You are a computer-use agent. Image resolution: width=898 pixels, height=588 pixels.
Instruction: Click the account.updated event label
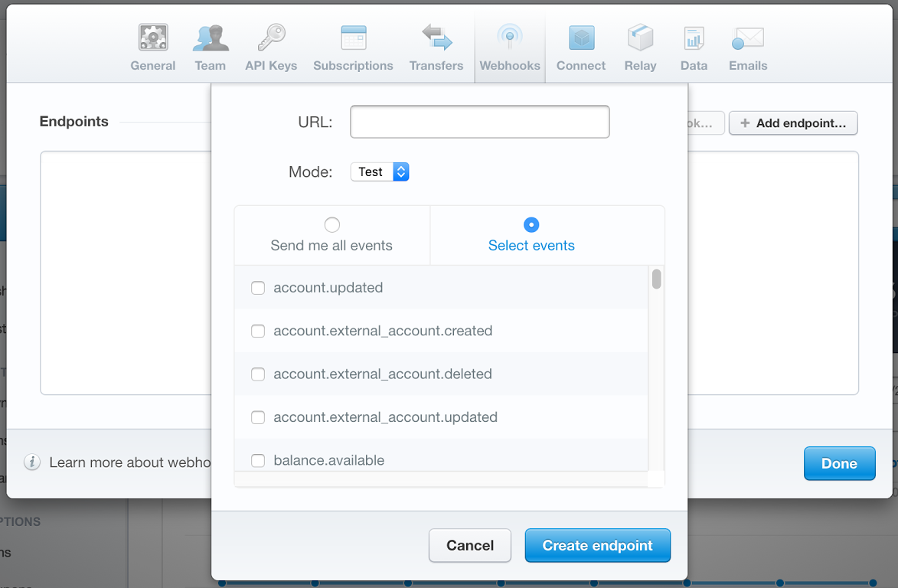coord(328,287)
